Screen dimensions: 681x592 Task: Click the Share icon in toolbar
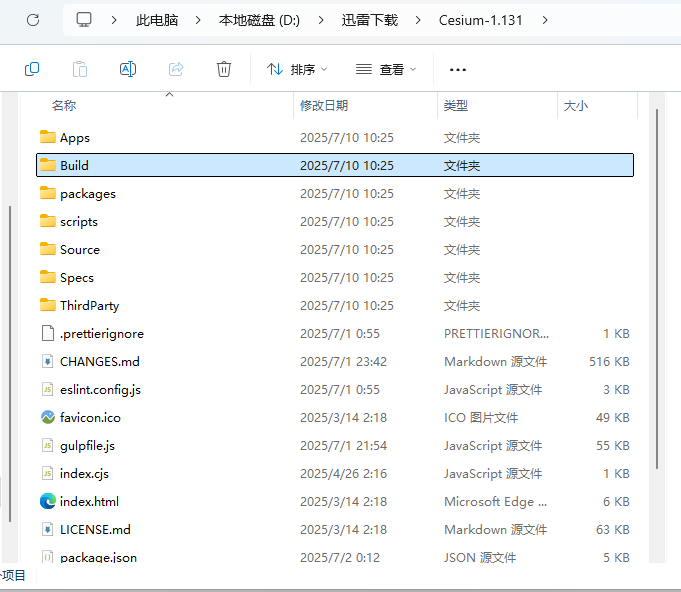click(x=176, y=69)
